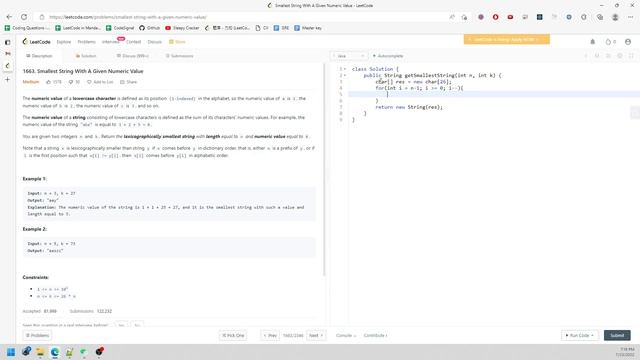Open the Problems nav item
Screen dimensions: 640x360
(x=87, y=42)
